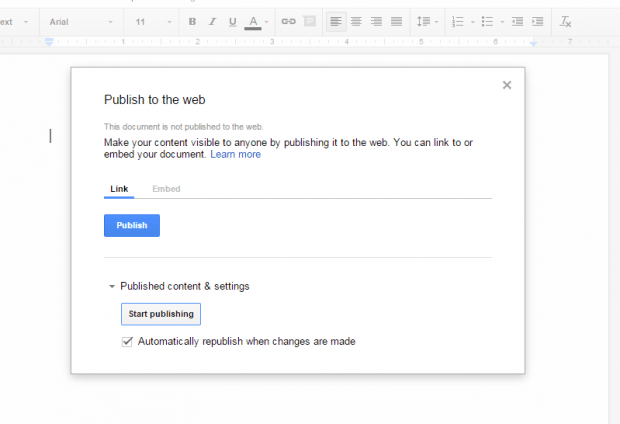Justify the text alignment
Screen dimensions: 620x424
[x=396, y=21]
